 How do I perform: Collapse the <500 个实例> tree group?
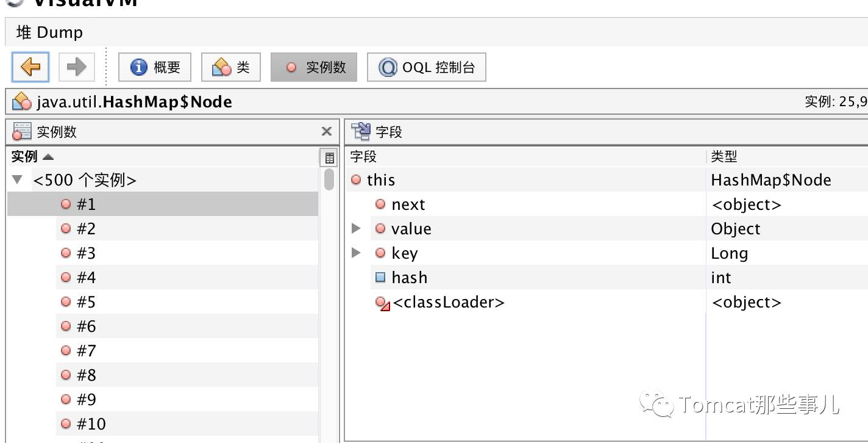point(18,180)
